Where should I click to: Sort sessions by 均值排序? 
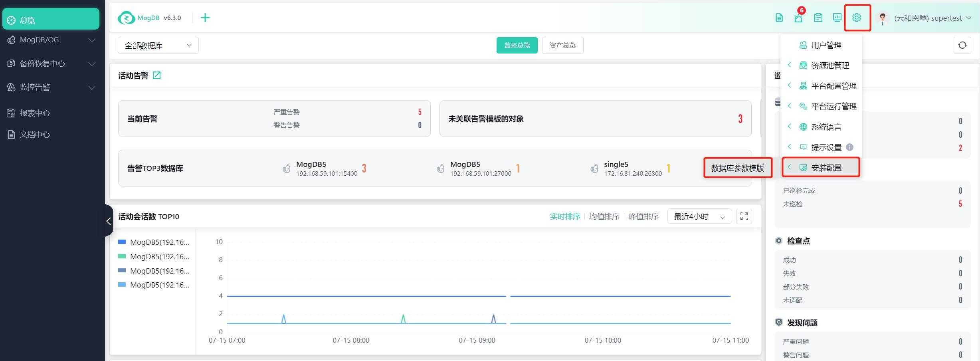click(x=604, y=216)
